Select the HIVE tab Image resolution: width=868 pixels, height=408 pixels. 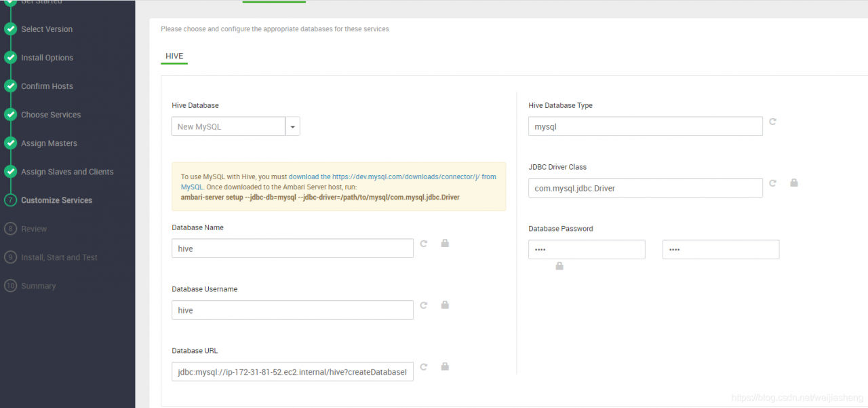pyautogui.click(x=174, y=56)
